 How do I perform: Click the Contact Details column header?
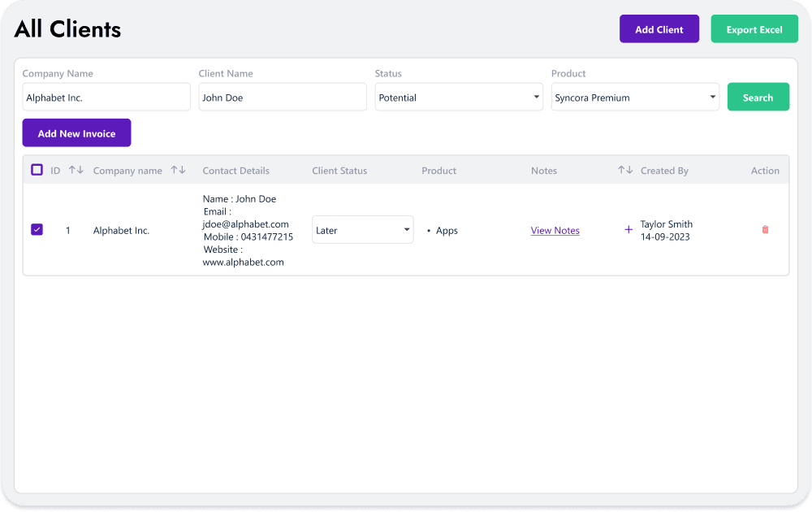click(235, 171)
